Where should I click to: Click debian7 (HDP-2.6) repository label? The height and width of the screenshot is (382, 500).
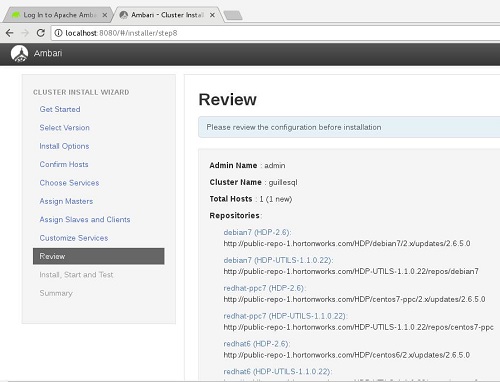(257, 232)
